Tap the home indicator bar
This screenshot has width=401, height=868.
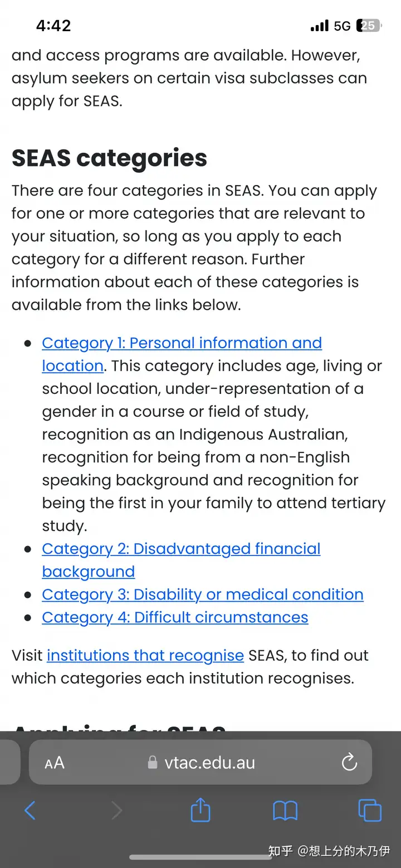point(200,857)
